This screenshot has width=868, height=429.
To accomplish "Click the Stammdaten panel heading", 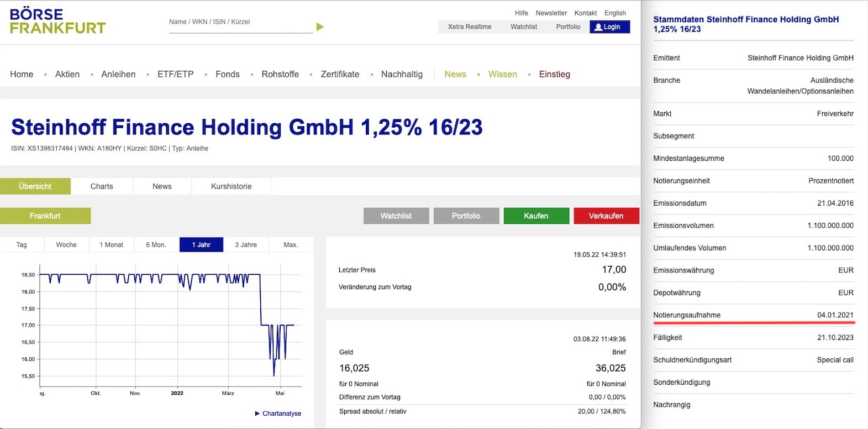I will (x=746, y=24).
